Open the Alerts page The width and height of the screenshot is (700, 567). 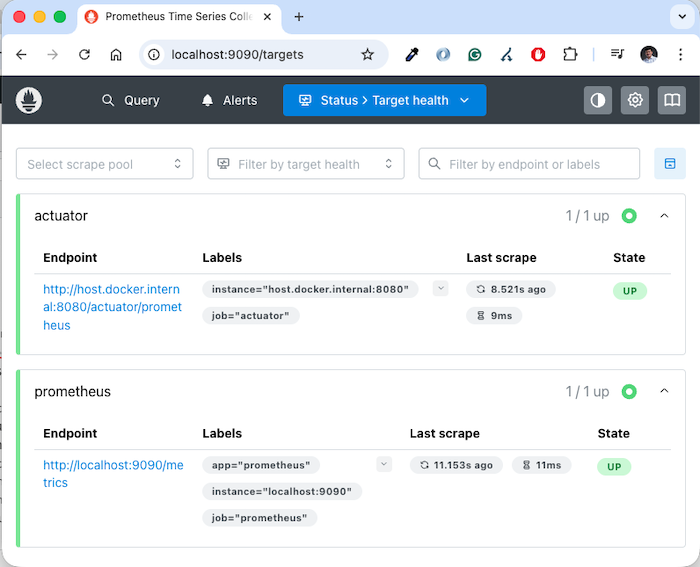pyautogui.click(x=229, y=100)
